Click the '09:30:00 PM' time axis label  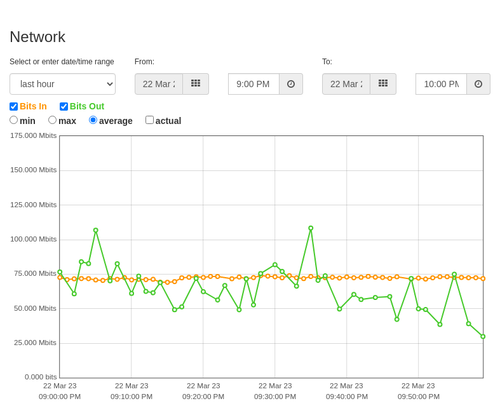click(x=275, y=397)
